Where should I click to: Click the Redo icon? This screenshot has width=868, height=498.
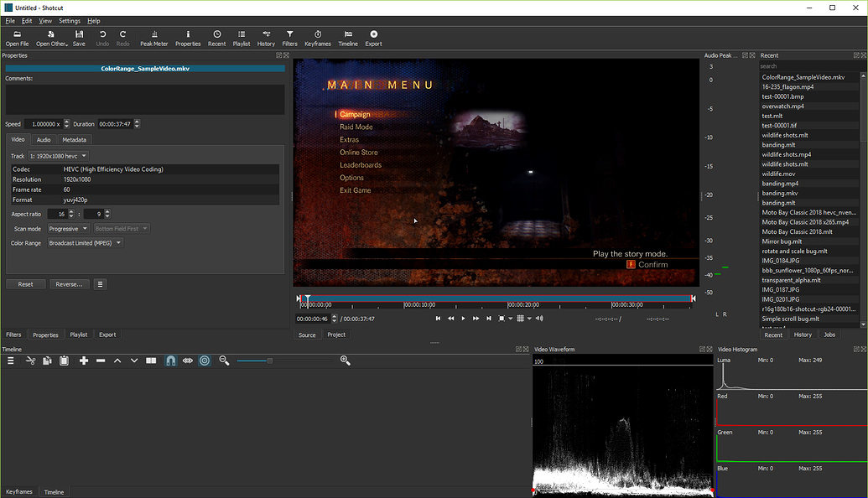tap(123, 39)
